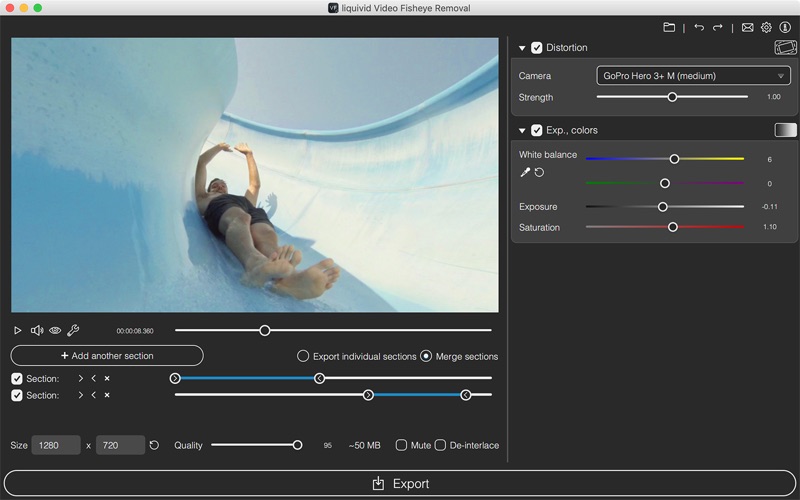Image resolution: width=800 pixels, height=500 pixels.
Task: Click the Export button
Action: [x=400, y=484]
